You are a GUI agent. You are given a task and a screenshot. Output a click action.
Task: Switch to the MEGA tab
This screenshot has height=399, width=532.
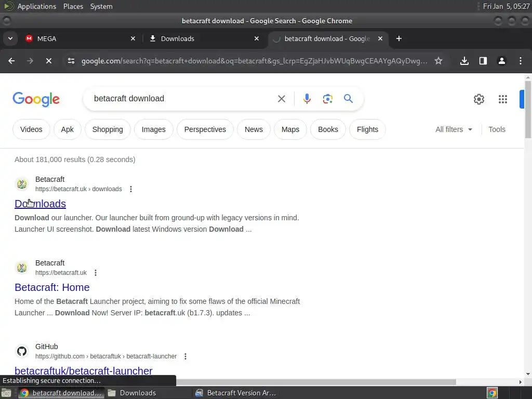(x=80, y=38)
